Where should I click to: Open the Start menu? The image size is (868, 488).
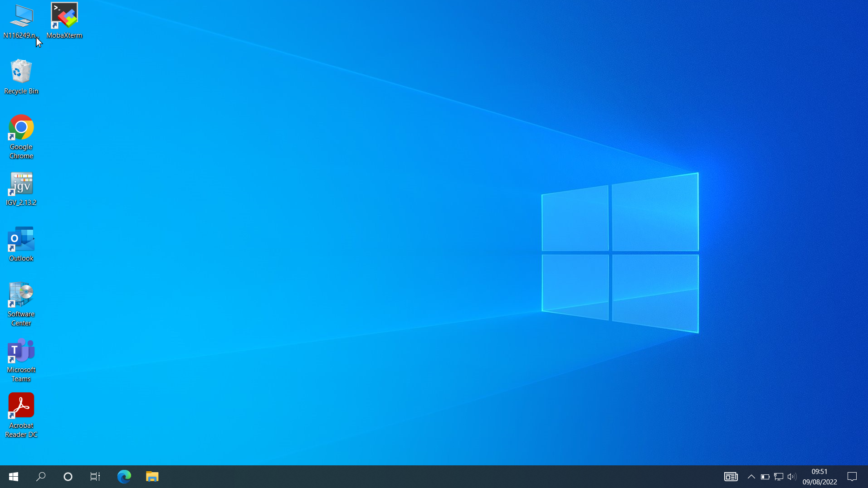pos(13,476)
